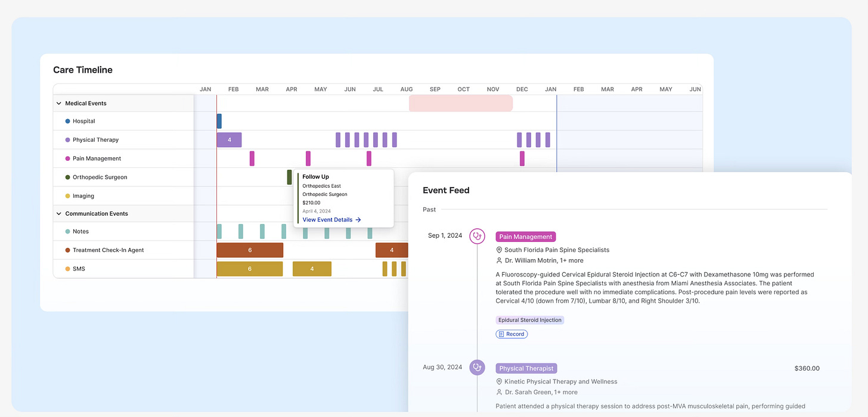This screenshot has width=868, height=417.
Task: Select the Notes row label
Action: coord(80,231)
